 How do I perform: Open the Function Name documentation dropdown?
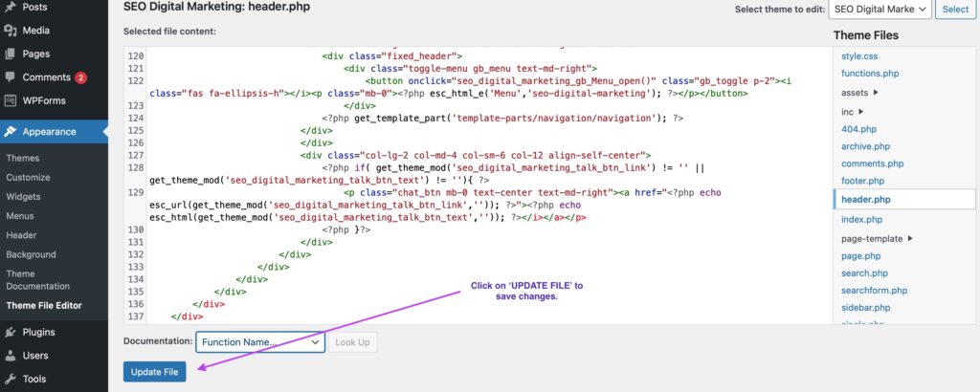point(260,342)
